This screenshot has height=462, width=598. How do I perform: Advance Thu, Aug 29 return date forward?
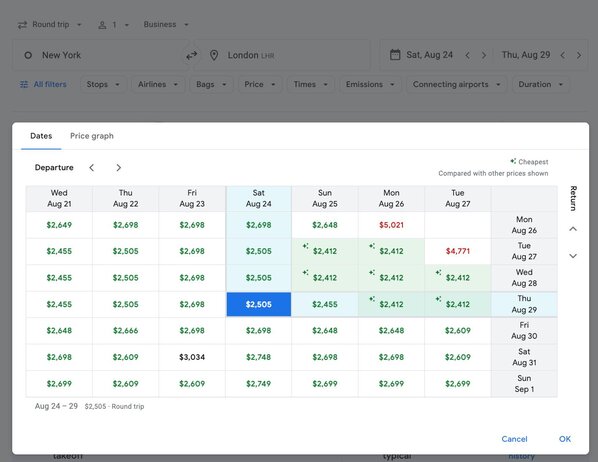[579, 55]
